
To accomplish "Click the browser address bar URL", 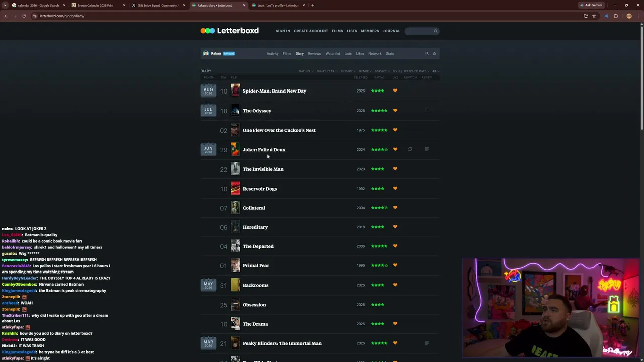I will 62,16.
